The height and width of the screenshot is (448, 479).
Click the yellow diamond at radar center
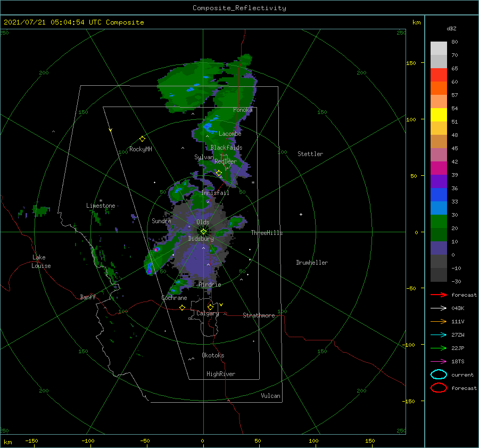(203, 232)
